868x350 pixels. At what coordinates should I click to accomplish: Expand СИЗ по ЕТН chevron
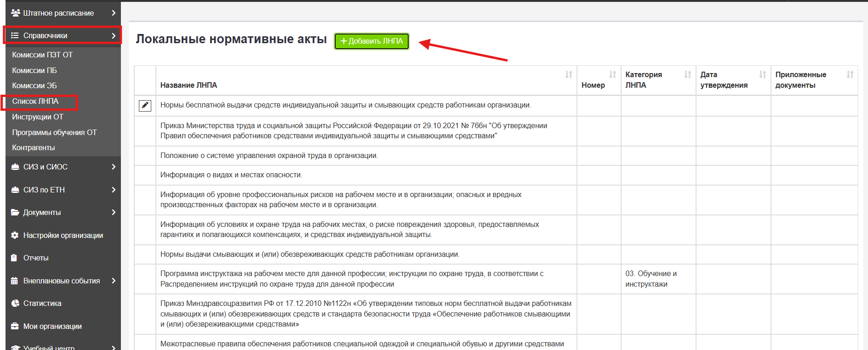[114, 190]
